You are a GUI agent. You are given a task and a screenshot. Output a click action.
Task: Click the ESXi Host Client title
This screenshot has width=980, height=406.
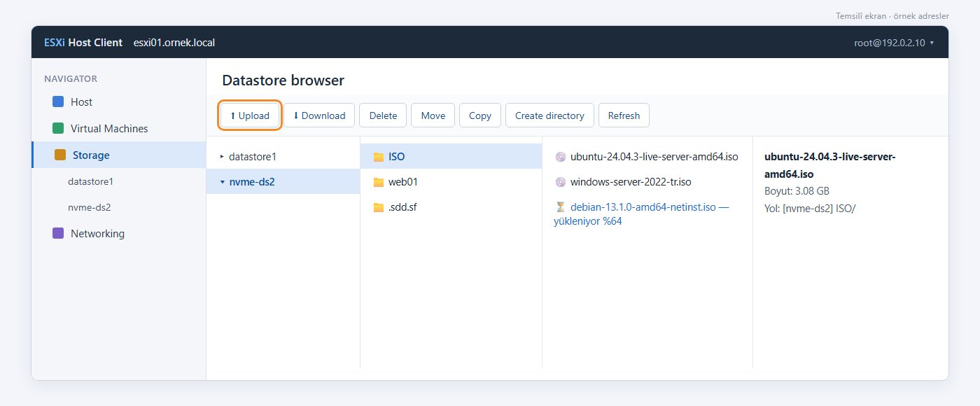pos(83,43)
